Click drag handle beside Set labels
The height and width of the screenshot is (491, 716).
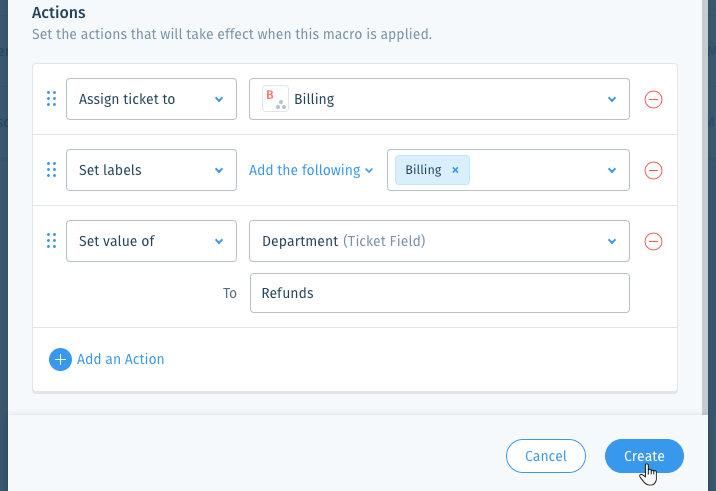tap(52, 170)
